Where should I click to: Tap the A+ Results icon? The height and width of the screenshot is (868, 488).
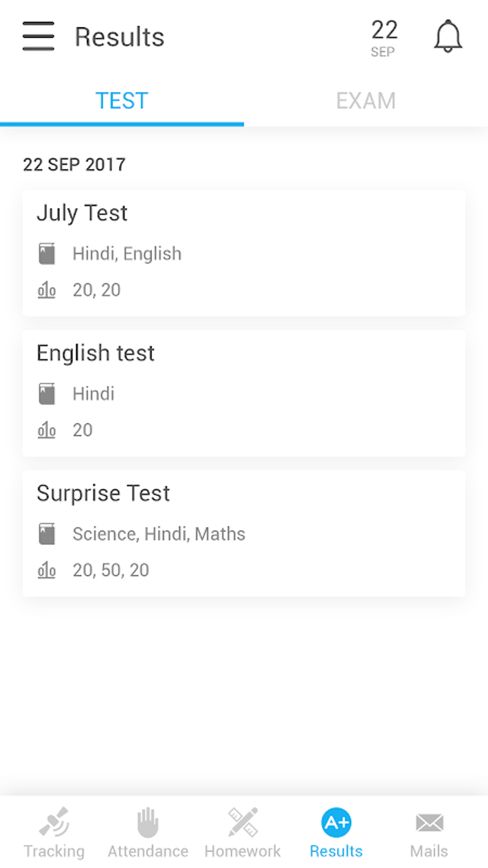coord(336,822)
